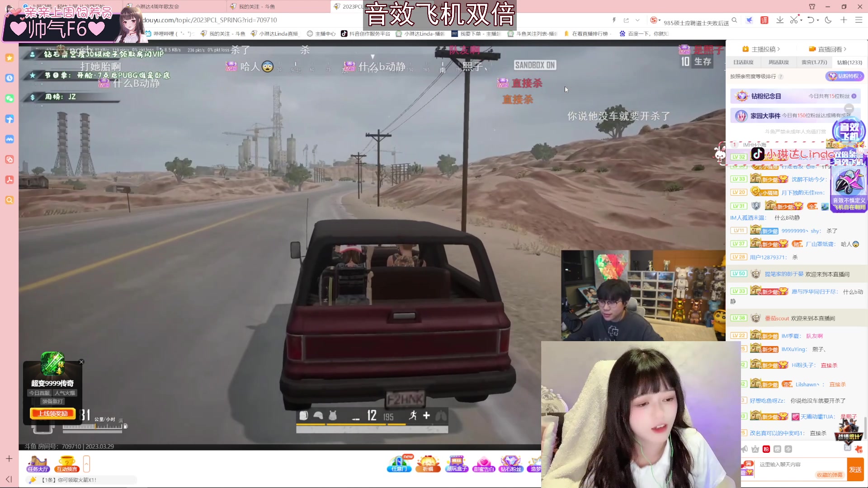
Task: Switch to the 小琳达4周年歌友会 tab
Action: 174,7
